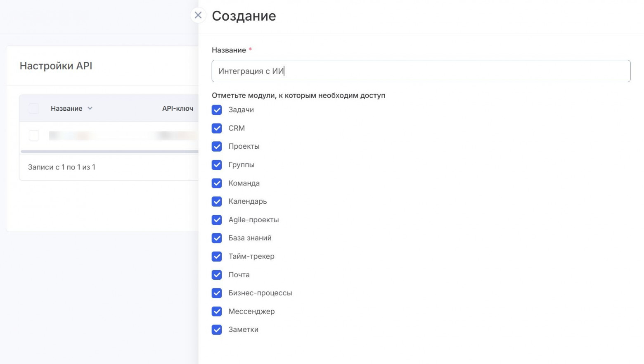
Task: Select the first API key row checkbox
Action: pos(34,135)
